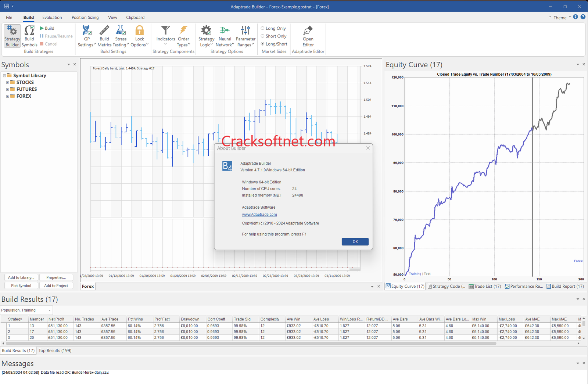
Task: Switch to Top Results (199) tab
Action: pos(55,351)
